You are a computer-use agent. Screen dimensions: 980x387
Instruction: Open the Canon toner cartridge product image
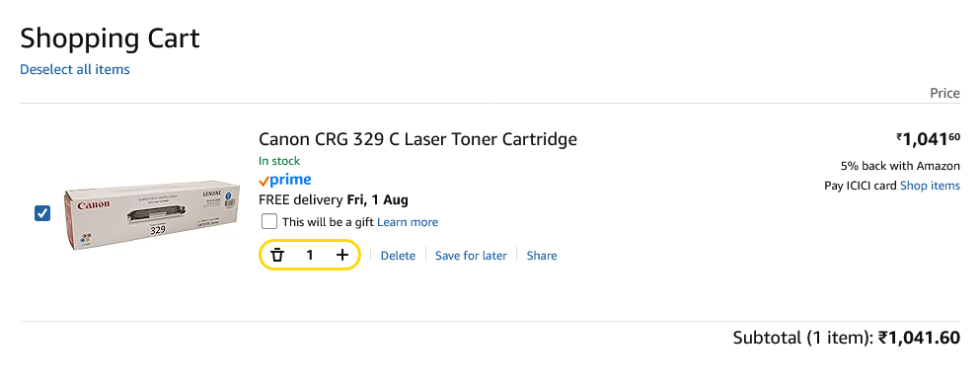[152, 214]
